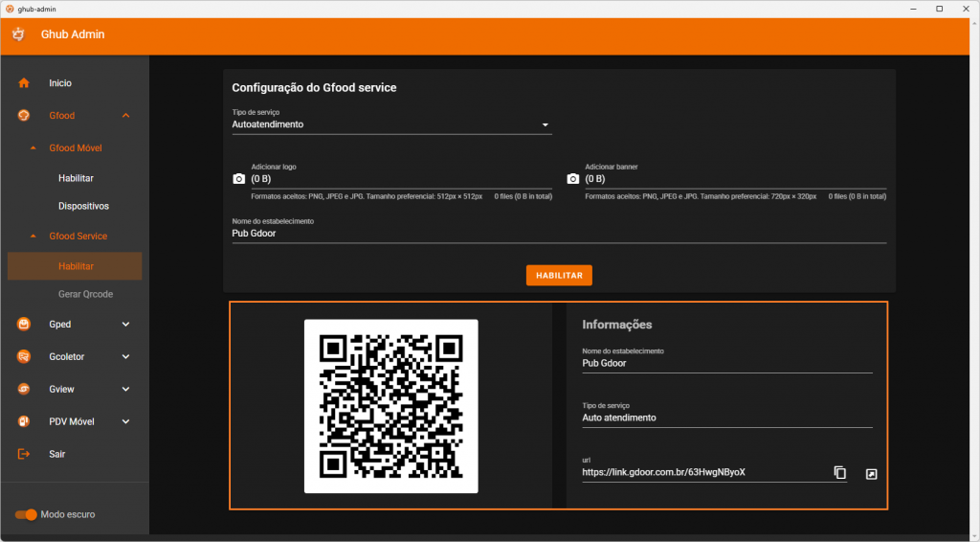This screenshot has height=542, width=980.
Task: Expand the PDV Móvel menu chevron
Action: (125, 421)
